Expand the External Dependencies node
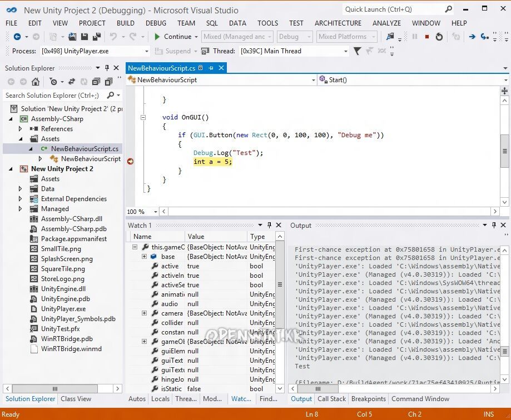This screenshot has width=511, height=420. coord(20,199)
